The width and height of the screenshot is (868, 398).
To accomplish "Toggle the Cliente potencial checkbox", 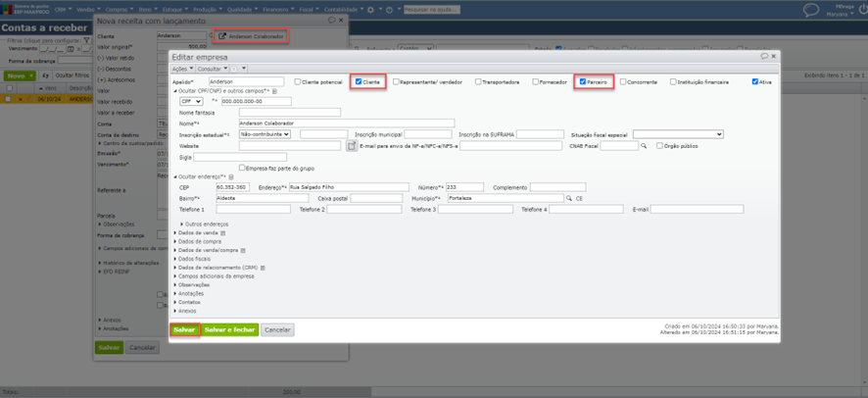I will click(x=297, y=81).
